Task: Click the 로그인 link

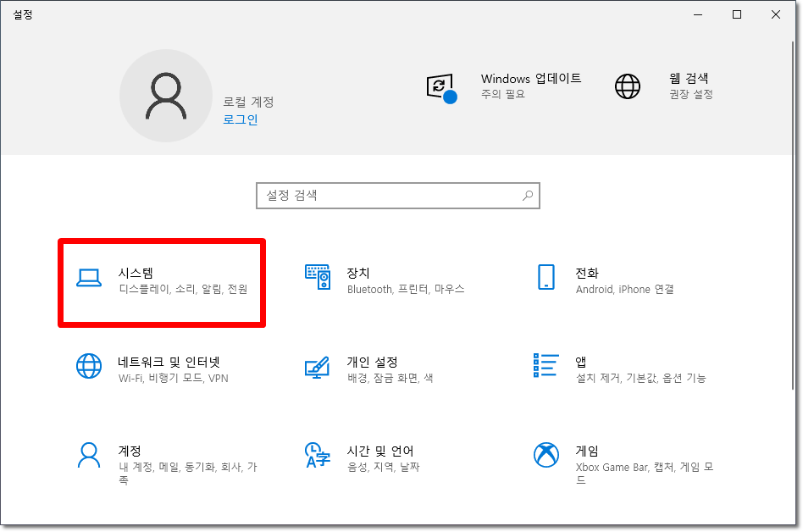Action: pos(241,119)
